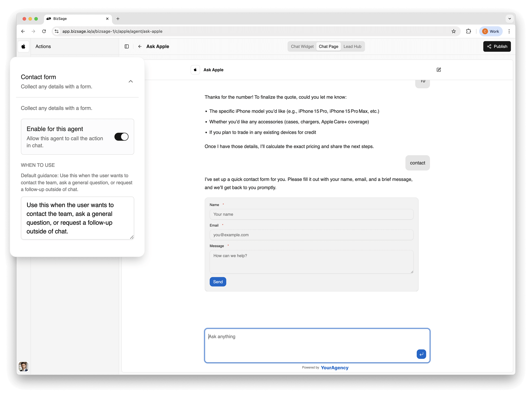The image size is (532, 398).
Task: Open the browser tab list dropdown arrow
Action: click(x=509, y=19)
